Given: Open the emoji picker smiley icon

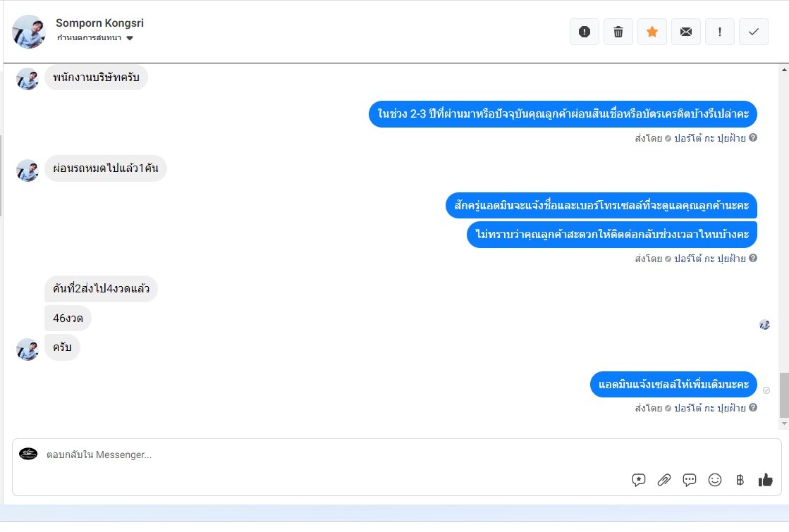Looking at the screenshot, I should click(x=714, y=480).
